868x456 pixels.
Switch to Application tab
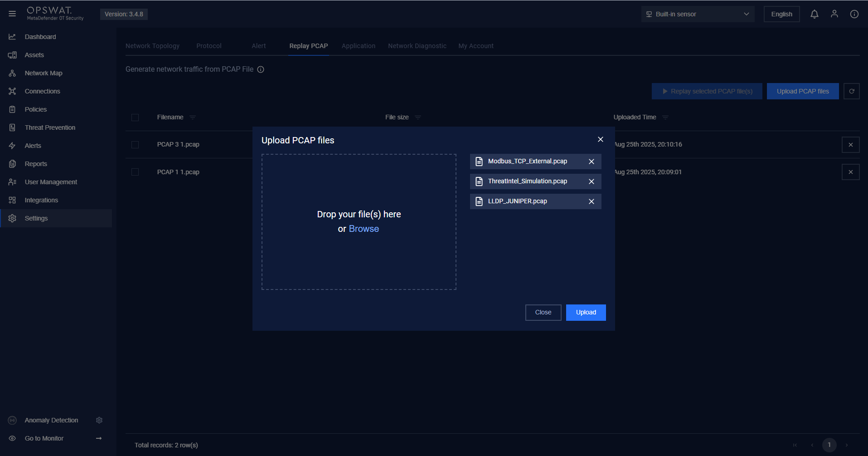click(359, 46)
